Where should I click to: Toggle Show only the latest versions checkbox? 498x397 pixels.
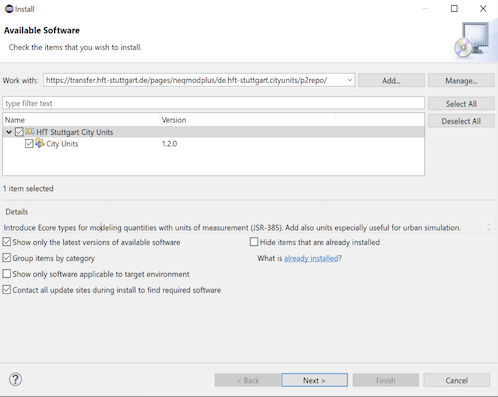[7, 242]
